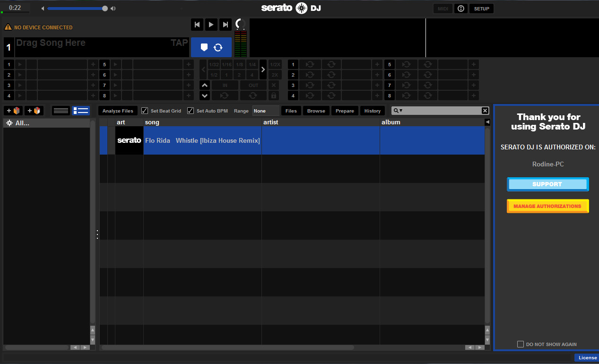This screenshot has height=364, width=599.
Task: Select saved loop slot 1
Action: click(293, 64)
